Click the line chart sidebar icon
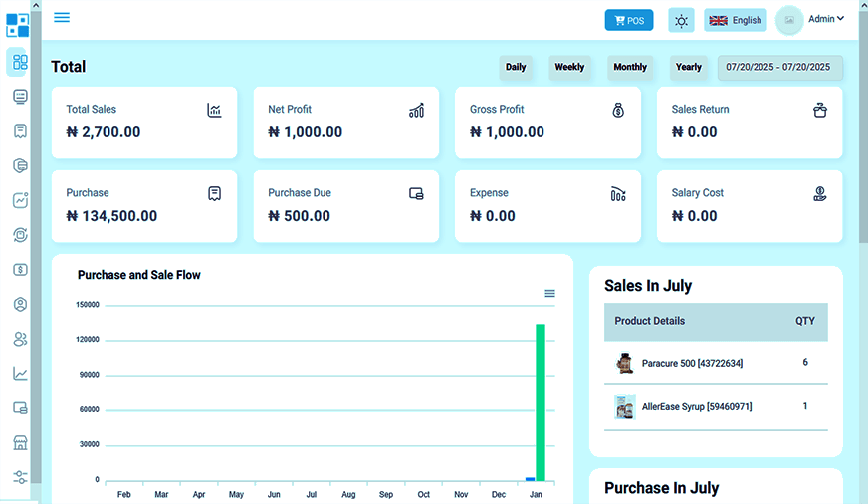This screenshot has height=504, width=868. (20, 374)
